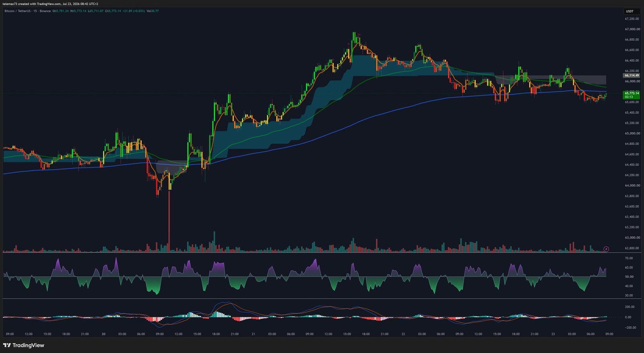This screenshot has width=644, height=353.
Task: Click the Vol 30.77 volume readout
Action: pyautogui.click(x=153, y=11)
